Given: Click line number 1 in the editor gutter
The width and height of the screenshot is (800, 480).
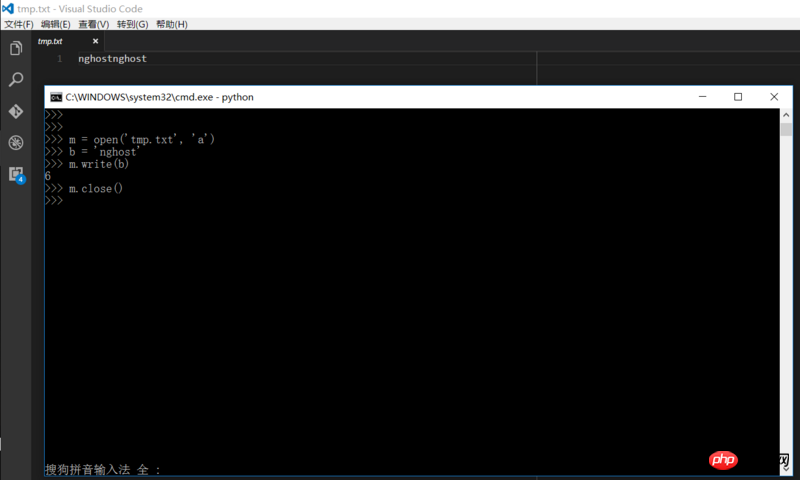Looking at the screenshot, I should click(60, 59).
